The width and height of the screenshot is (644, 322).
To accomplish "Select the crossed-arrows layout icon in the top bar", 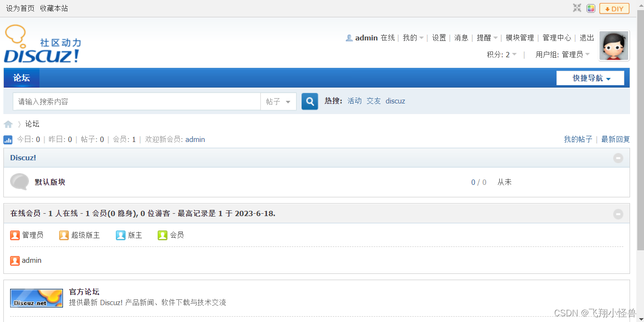I will (577, 8).
